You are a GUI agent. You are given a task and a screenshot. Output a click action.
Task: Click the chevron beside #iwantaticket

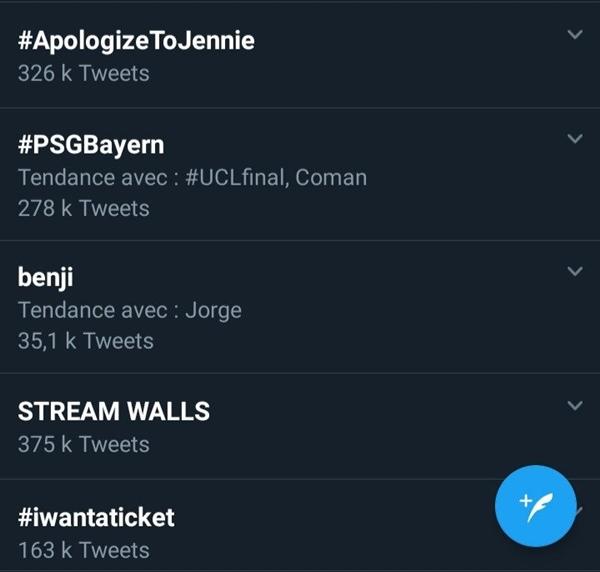[578, 511]
